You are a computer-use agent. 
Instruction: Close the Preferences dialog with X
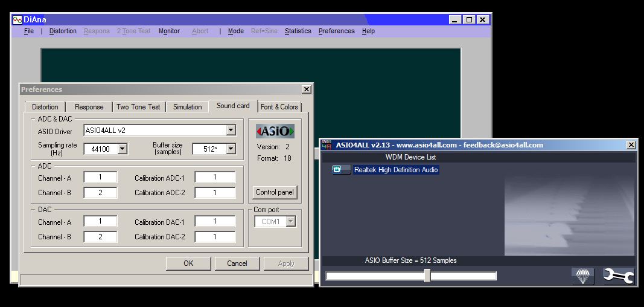click(307, 89)
